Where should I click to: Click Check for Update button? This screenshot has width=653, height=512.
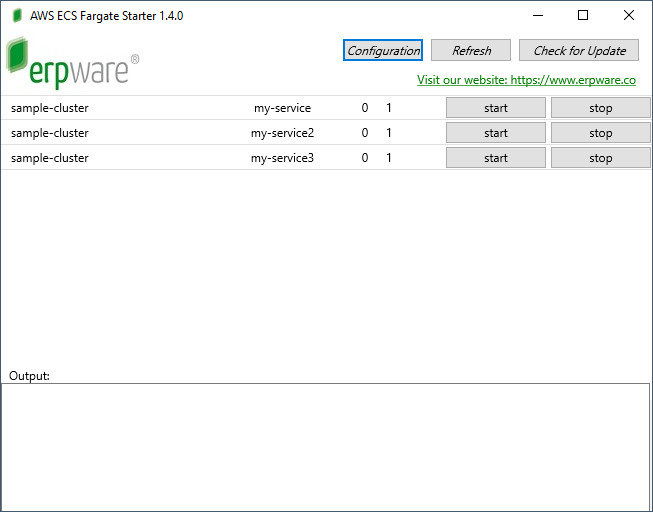click(x=578, y=50)
